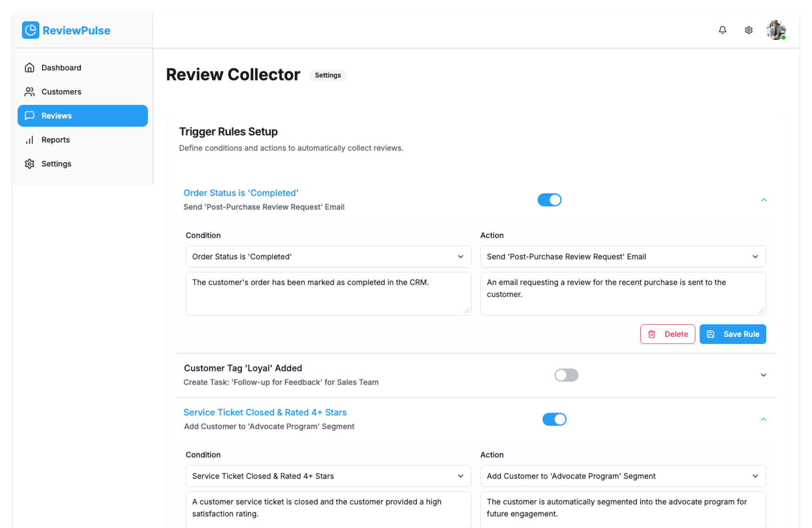Screen dimensions: 812x528
Task: Turn off Service Ticket Closed rule toggle
Action: click(x=554, y=419)
